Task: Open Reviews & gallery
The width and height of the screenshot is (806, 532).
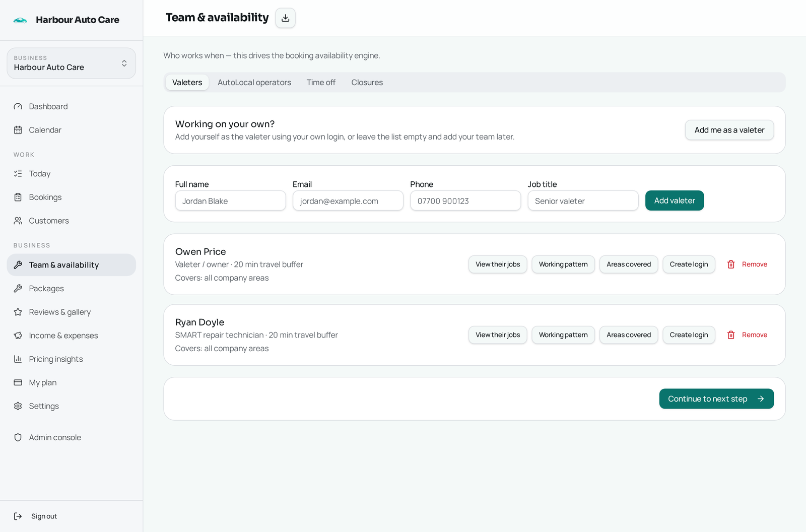Action: click(71, 312)
